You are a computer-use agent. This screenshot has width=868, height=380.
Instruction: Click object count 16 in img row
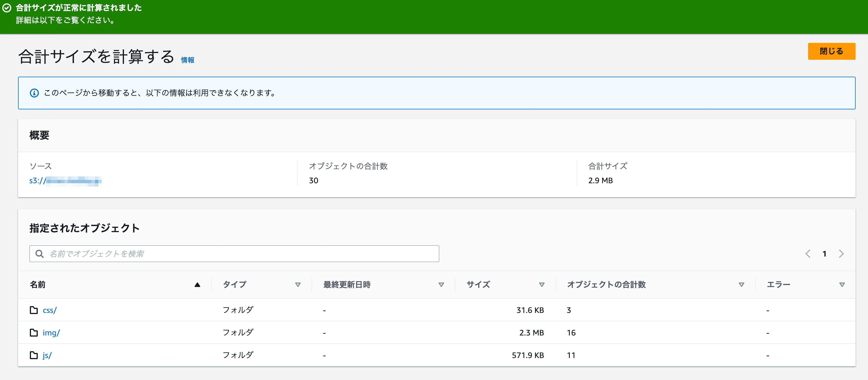point(571,333)
